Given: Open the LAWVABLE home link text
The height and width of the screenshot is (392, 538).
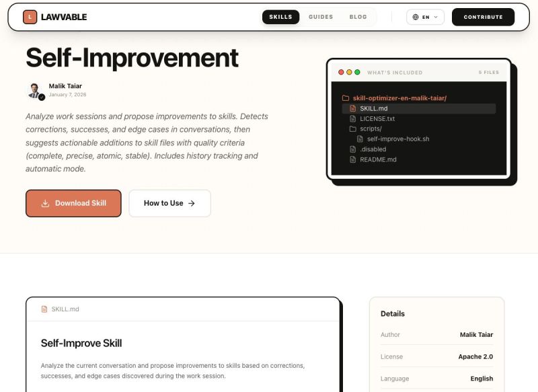Looking at the screenshot, I should (x=64, y=17).
